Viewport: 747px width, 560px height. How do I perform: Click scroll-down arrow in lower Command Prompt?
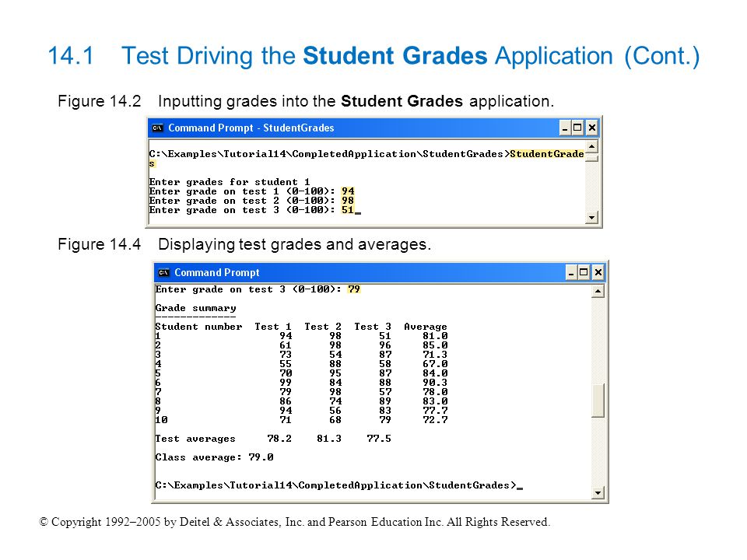[x=598, y=493]
